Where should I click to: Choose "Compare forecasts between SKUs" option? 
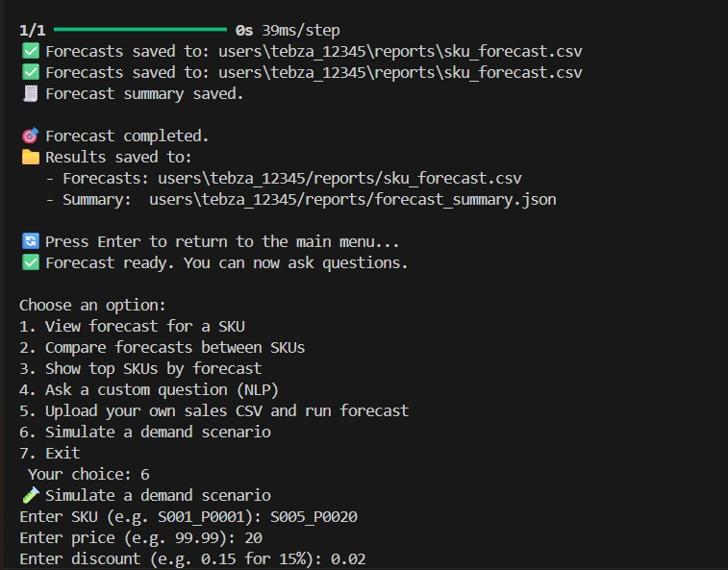point(162,348)
